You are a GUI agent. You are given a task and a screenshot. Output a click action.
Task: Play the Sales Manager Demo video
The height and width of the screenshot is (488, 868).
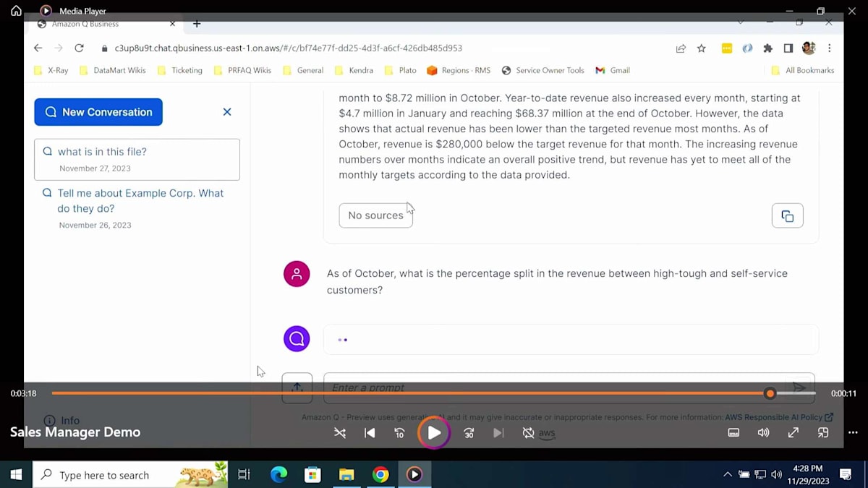point(434,433)
